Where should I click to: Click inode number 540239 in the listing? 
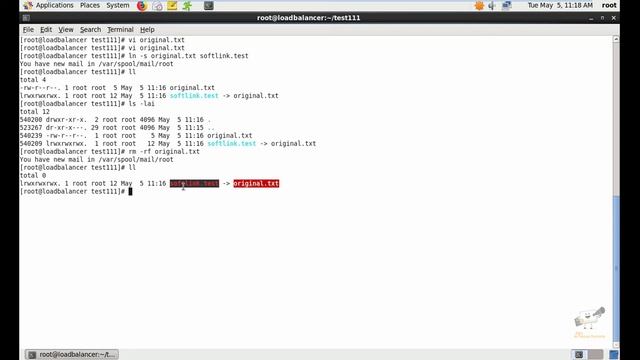[31, 136]
